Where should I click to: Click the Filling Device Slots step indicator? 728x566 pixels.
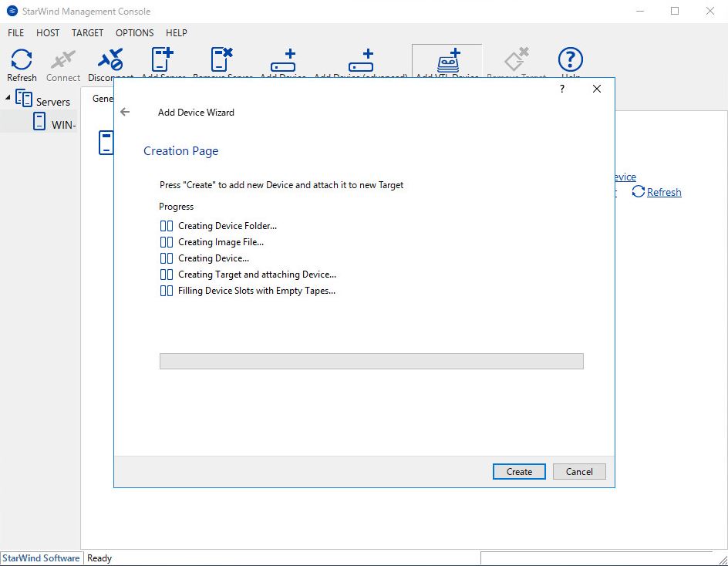click(167, 291)
